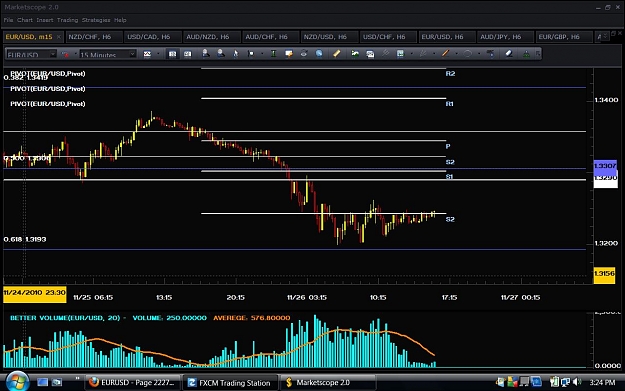Select the pointer cursor tool
Image resolution: width=625 pixels, height=391 pixels.
click(236, 54)
